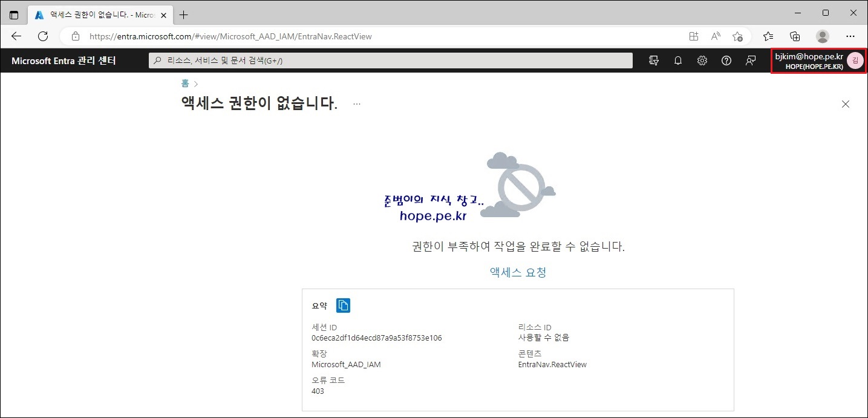Select the error code 403 text
Image resolution: width=868 pixels, height=418 pixels.
318,391
